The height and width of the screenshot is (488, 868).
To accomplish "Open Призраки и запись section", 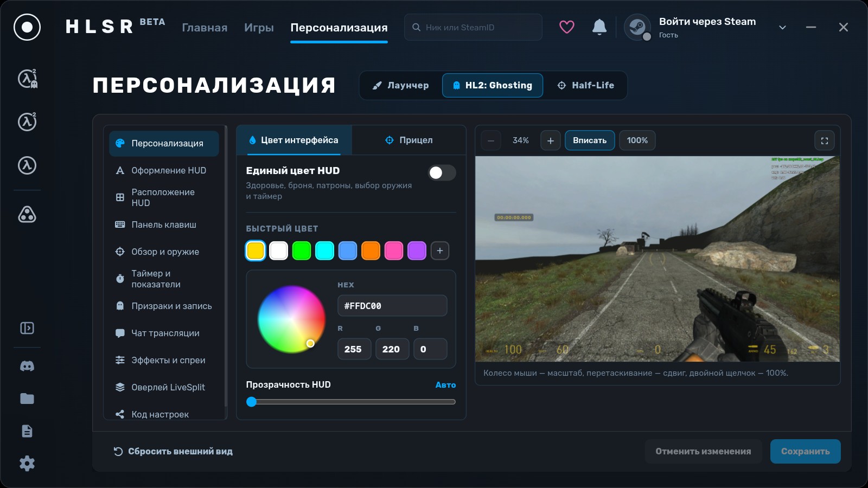I will (164, 306).
